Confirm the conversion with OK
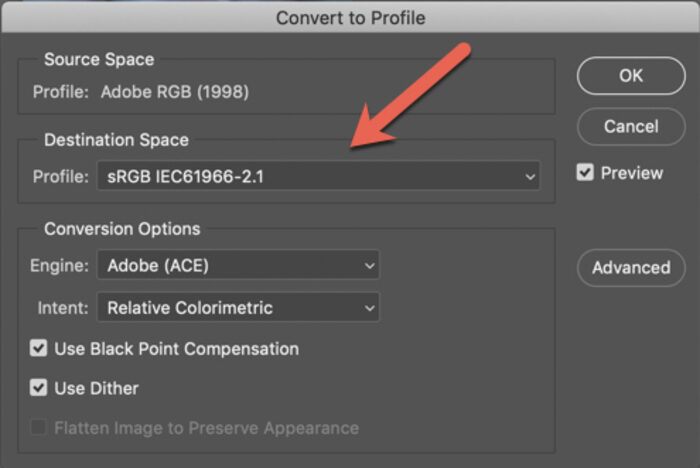 point(631,76)
